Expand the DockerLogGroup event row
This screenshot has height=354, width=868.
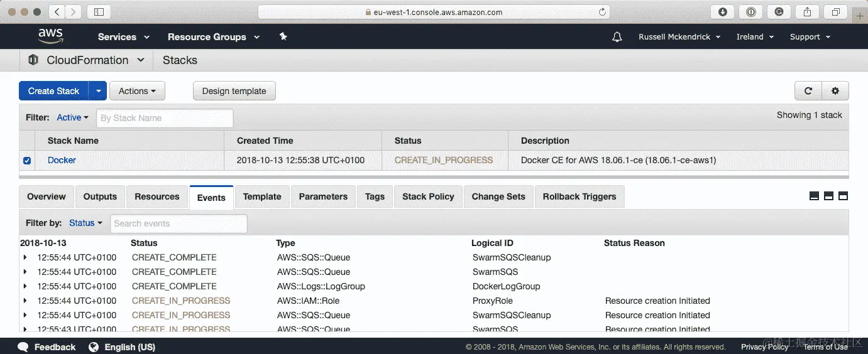(x=25, y=286)
